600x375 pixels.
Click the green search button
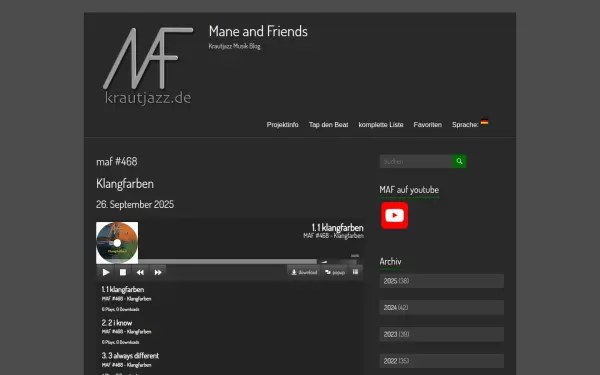pos(459,161)
